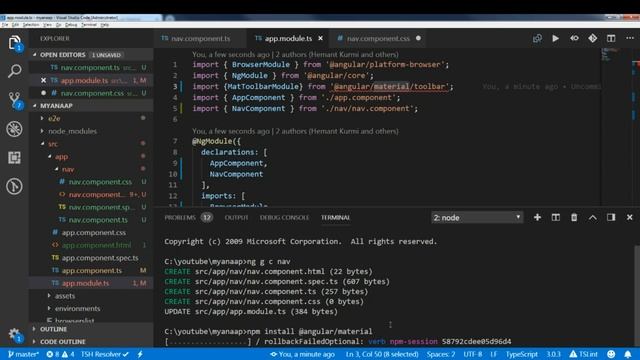The width and height of the screenshot is (640, 360).
Task: Click the previous revision icon in the editor toolbar
Action: coord(574,38)
